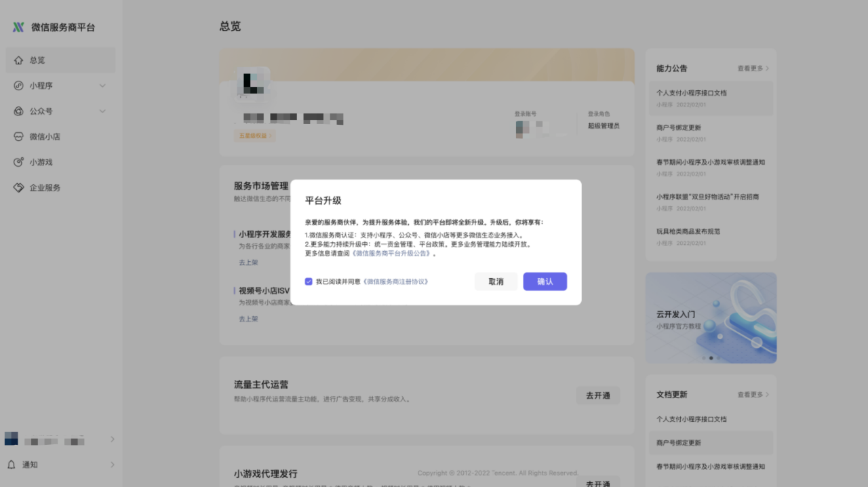
Task: Expand the 小程序 sidebar submenu chevron
Action: [x=102, y=85]
